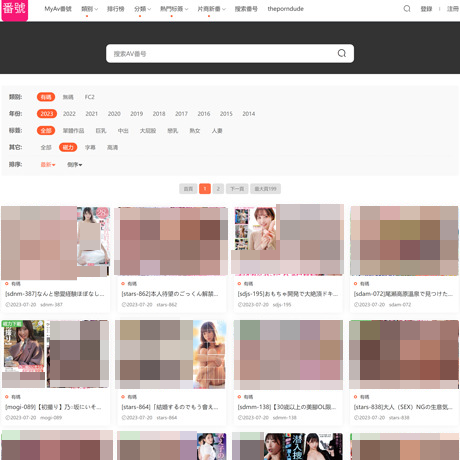
Task: Expand the 最新 sort dropdown
Action: [x=48, y=165]
